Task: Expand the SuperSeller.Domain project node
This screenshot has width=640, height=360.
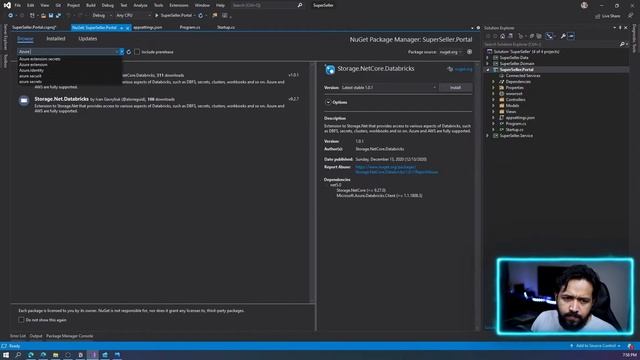Action: coord(487,64)
